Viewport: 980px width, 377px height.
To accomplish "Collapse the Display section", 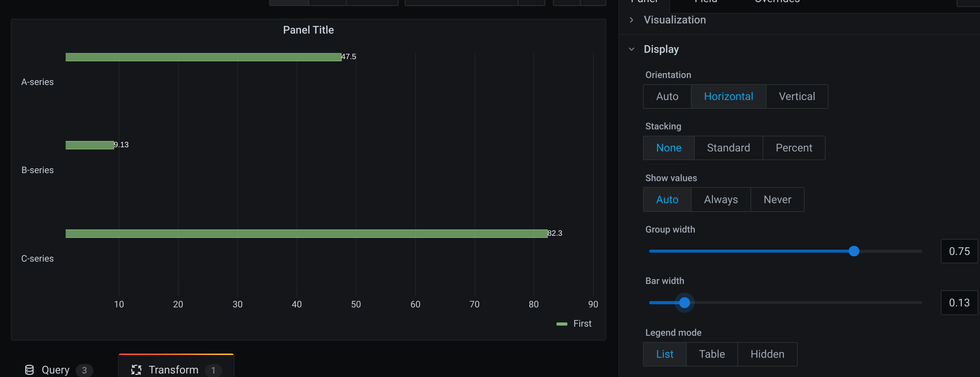I will [661, 49].
